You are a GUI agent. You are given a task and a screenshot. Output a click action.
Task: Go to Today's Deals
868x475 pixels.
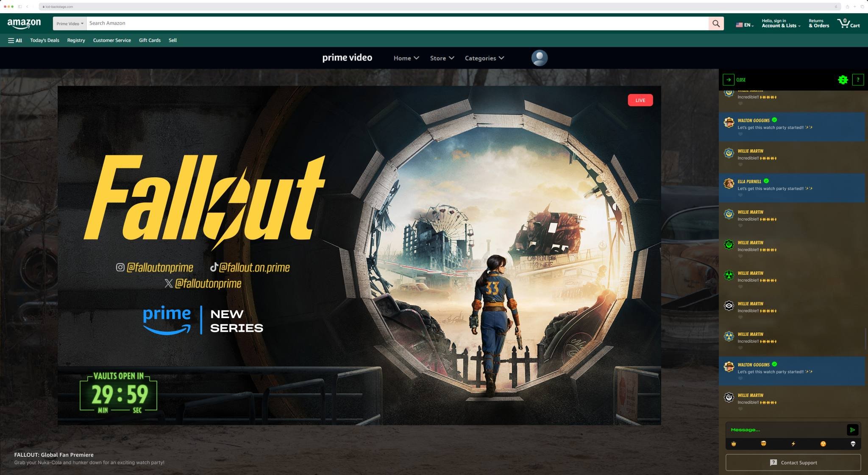pyautogui.click(x=45, y=40)
